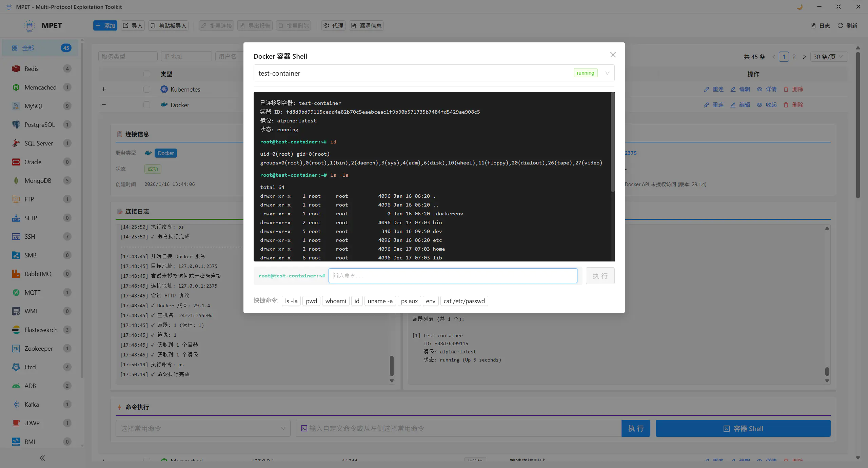This screenshot has width=868, height=468.
Task: Open the RabbitMQ sidebar entry icon
Action: (x=16, y=274)
